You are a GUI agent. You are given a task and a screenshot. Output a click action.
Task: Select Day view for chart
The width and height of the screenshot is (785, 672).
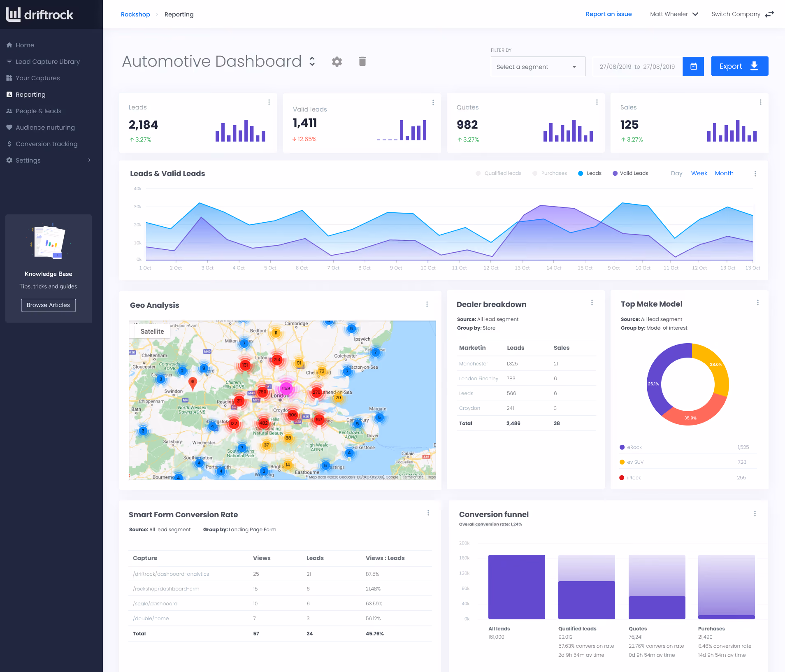point(676,174)
